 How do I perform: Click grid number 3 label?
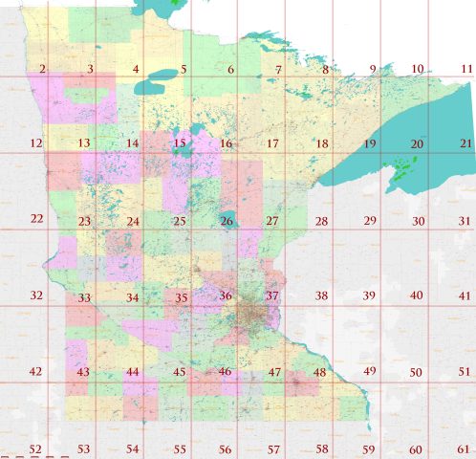[x=91, y=69]
